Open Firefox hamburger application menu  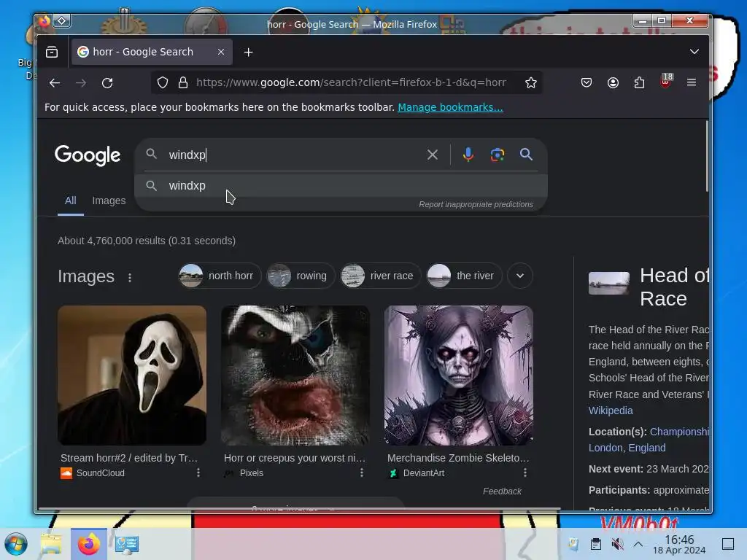[x=692, y=83]
